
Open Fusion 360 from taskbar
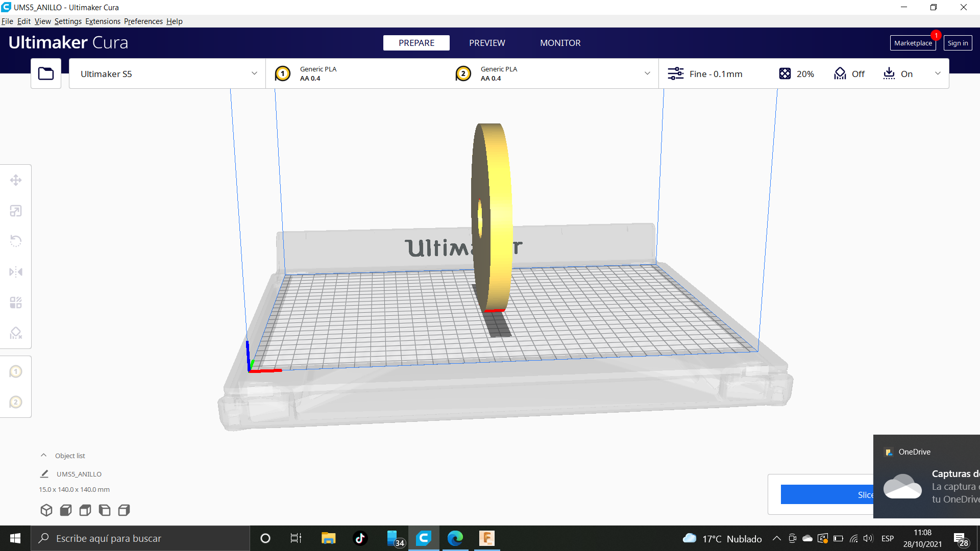[x=487, y=538]
